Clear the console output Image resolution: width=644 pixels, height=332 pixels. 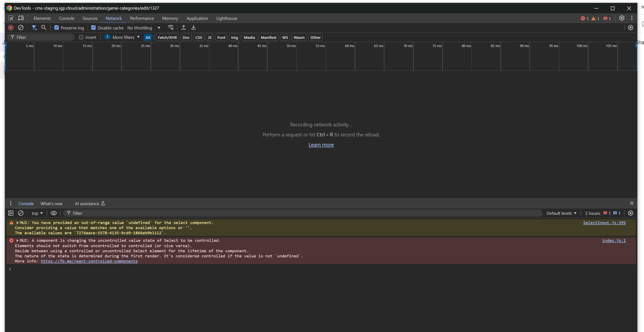point(21,213)
